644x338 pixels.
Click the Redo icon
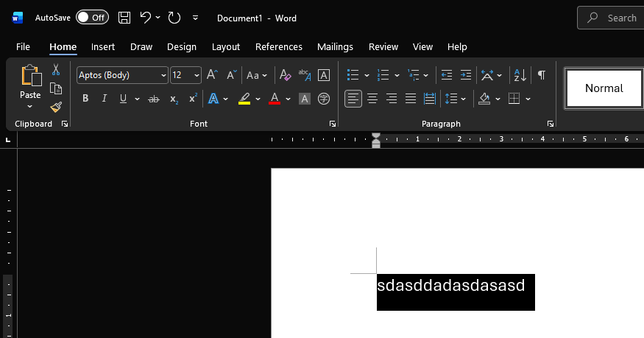174,18
